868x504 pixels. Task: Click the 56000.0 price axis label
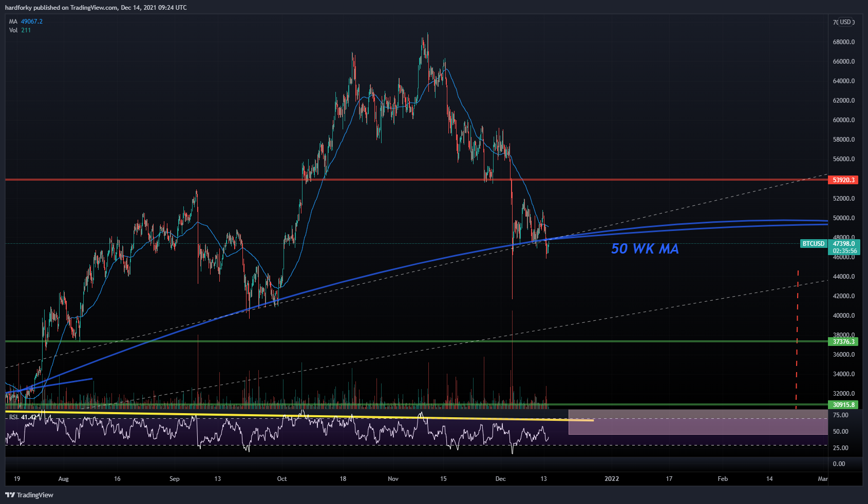pyautogui.click(x=844, y=159)
